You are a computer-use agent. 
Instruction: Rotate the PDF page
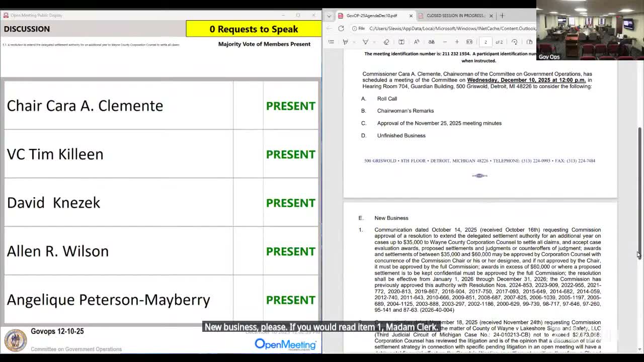[514, 42]
